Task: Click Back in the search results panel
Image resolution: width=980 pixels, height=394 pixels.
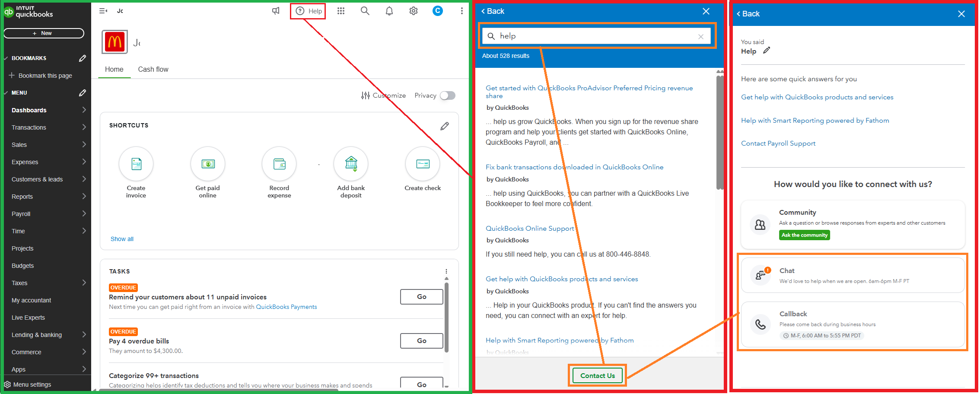Action: tap(493, 11)
